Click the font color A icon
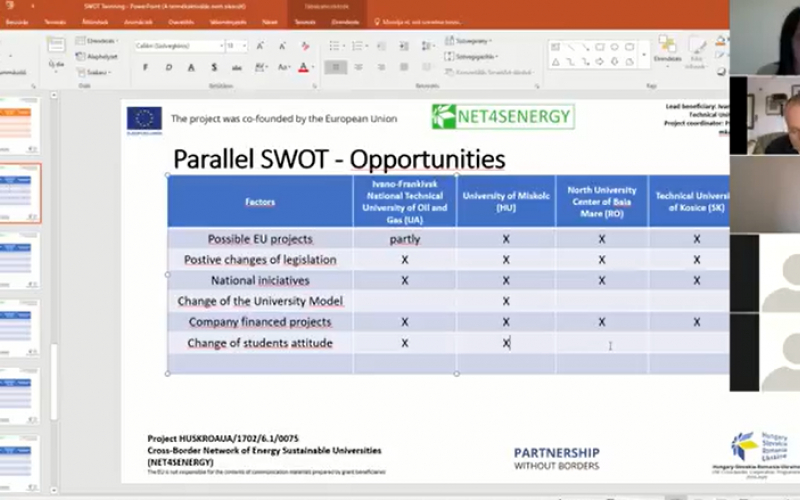The image size is (800, 500). point(303,67)
